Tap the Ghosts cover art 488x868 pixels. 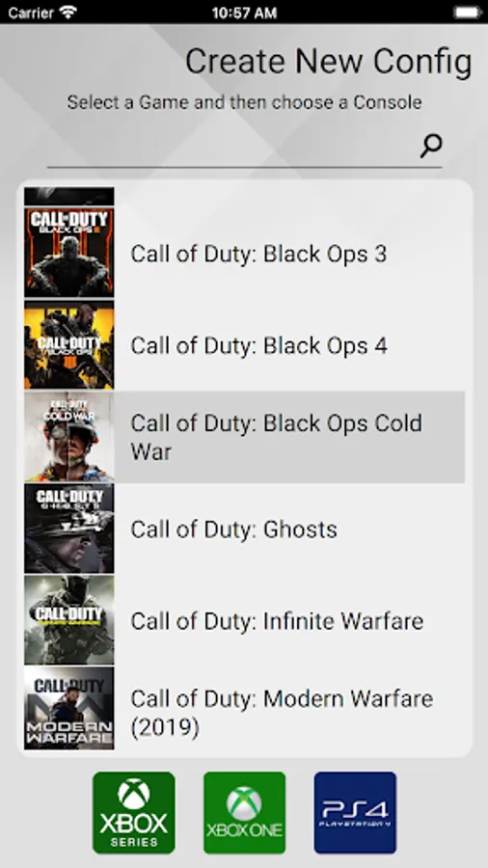69,529
